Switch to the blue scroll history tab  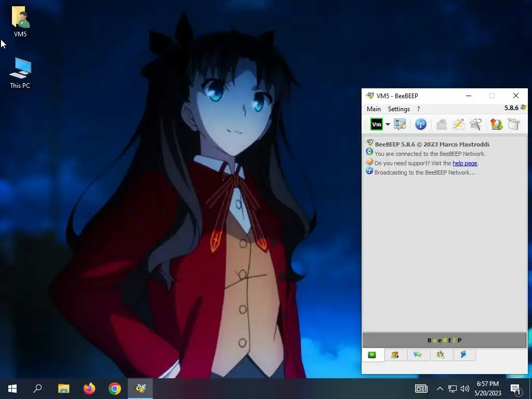[x=463, y=355]
